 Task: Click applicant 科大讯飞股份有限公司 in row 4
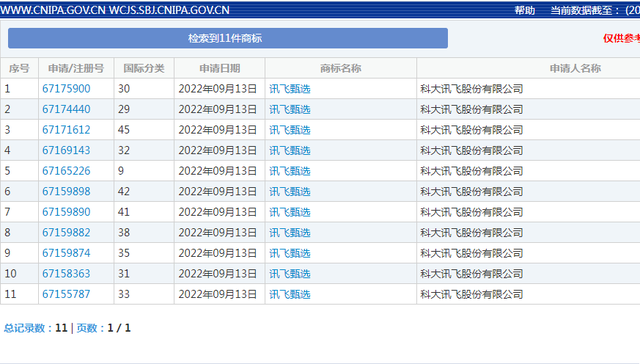point(472,150)
